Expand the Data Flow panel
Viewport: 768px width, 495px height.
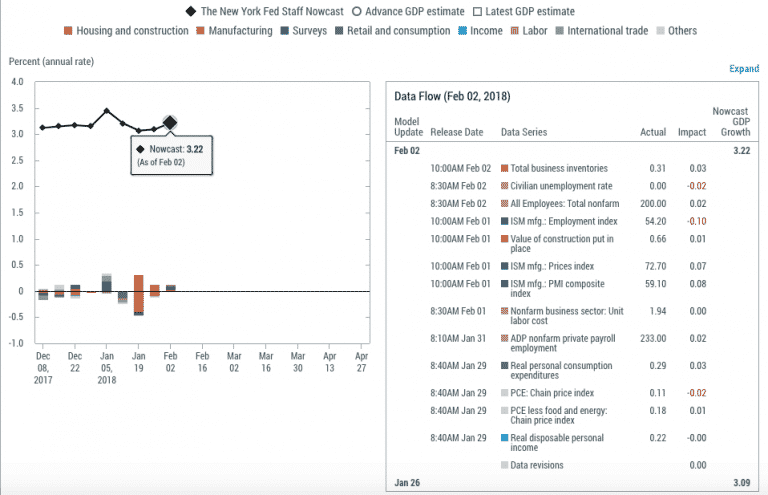point(743,69)
